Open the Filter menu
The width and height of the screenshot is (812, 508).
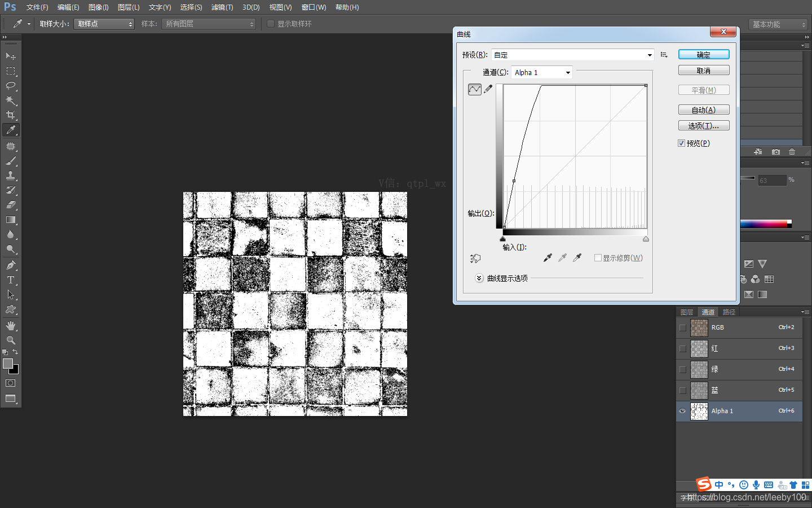pyautogui.click(x=222, y=7)
